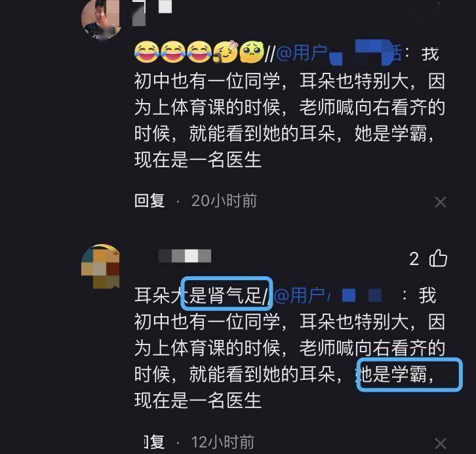Like the second comment with thumbs-up icon
The width and height of the screenshot is (476, 454).
[x=438, y=258]
